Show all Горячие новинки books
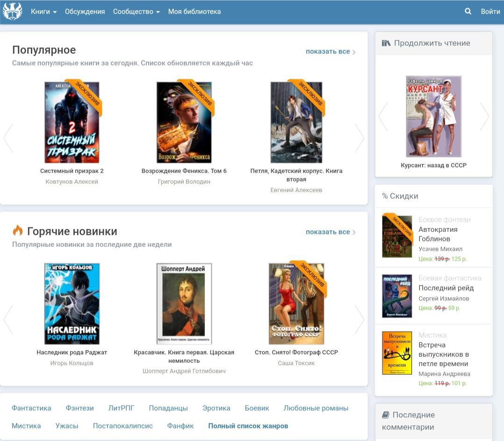504x441 pixels. [330, 232]
